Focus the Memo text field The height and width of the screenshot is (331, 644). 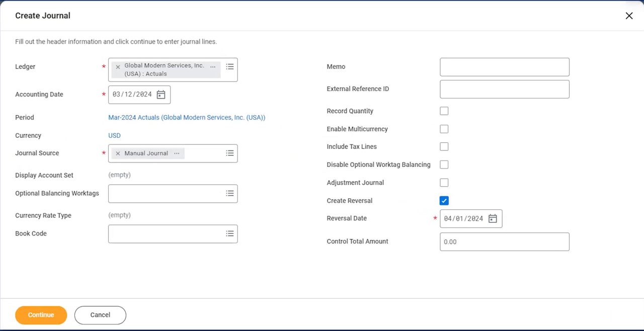(505, 67)
